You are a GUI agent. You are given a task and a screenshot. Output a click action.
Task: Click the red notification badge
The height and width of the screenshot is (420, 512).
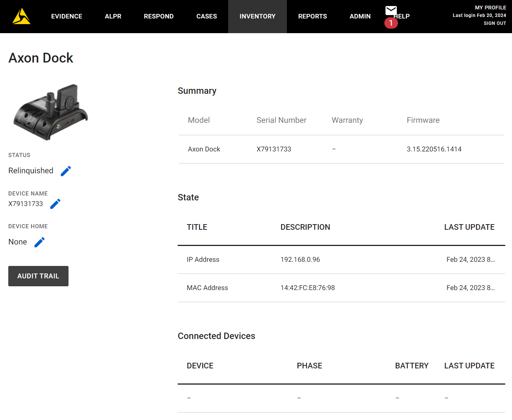[391, 23]
